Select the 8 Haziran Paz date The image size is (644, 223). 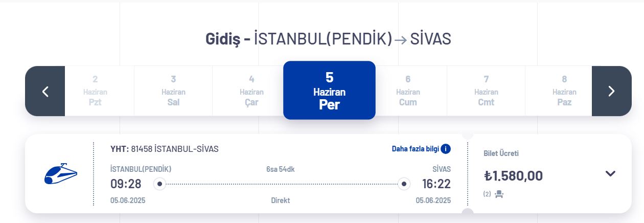(564, 91)
